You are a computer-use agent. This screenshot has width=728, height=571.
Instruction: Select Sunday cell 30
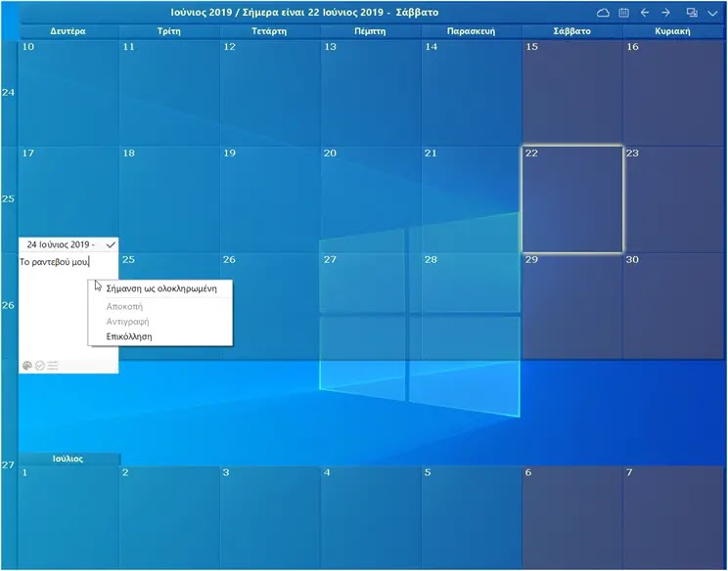[x=673, y=306]
